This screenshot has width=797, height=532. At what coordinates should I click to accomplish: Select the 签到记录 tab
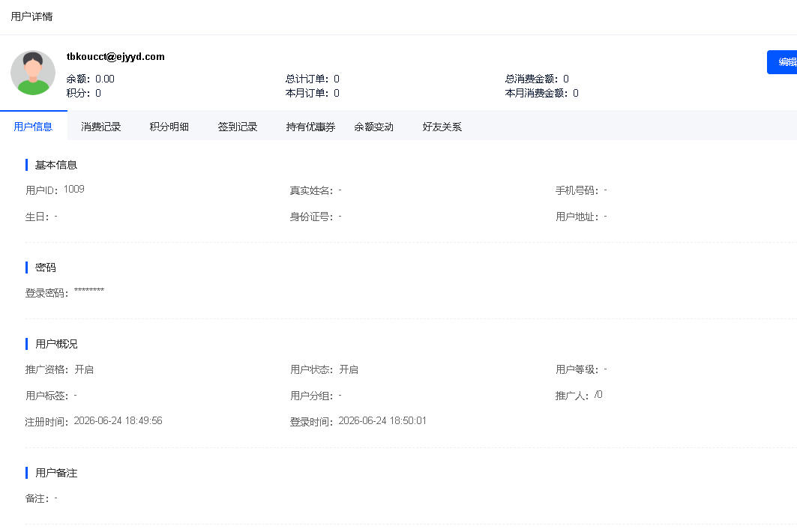(238, 127)
